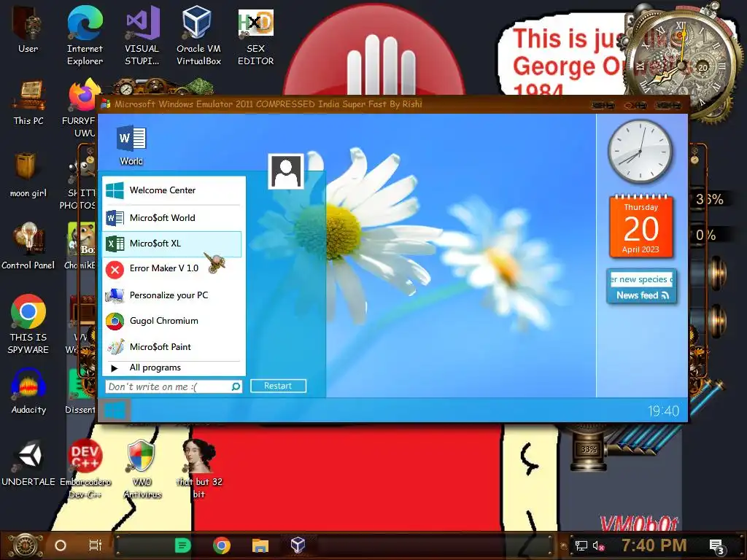The image size is (747, 560).
Task: Open the World document icon in emulator
Action: tap(131, 145)
